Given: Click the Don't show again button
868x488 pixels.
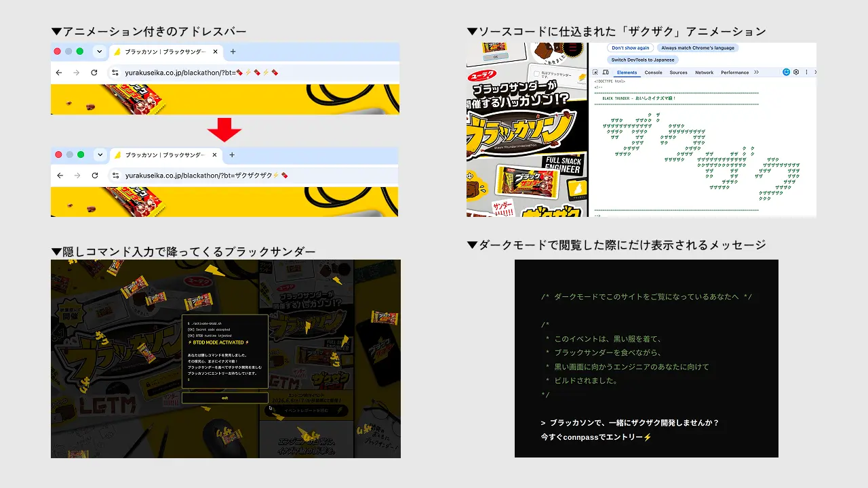Looking at the screenshot, I should click(631, 48).
